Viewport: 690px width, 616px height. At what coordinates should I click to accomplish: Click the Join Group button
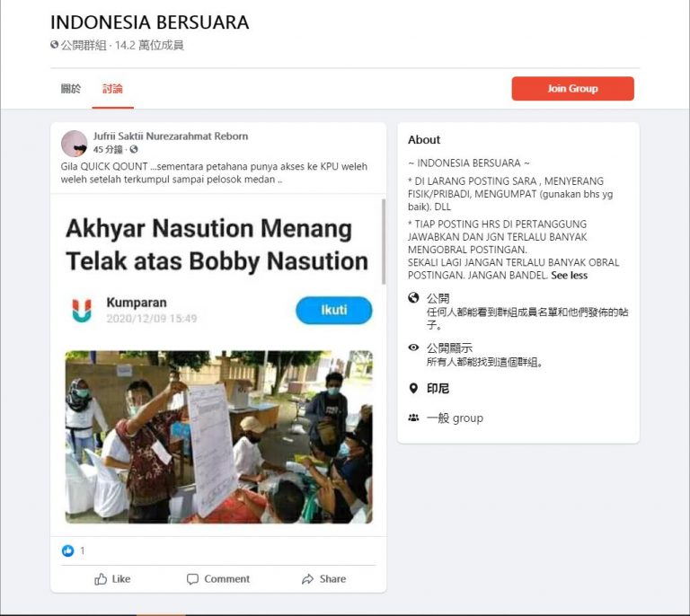[x=572, y=88]
